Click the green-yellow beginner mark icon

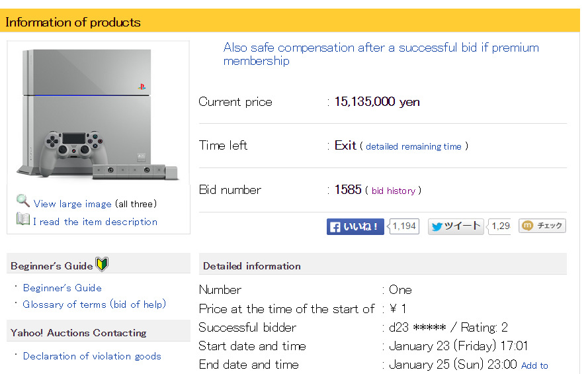102,265
